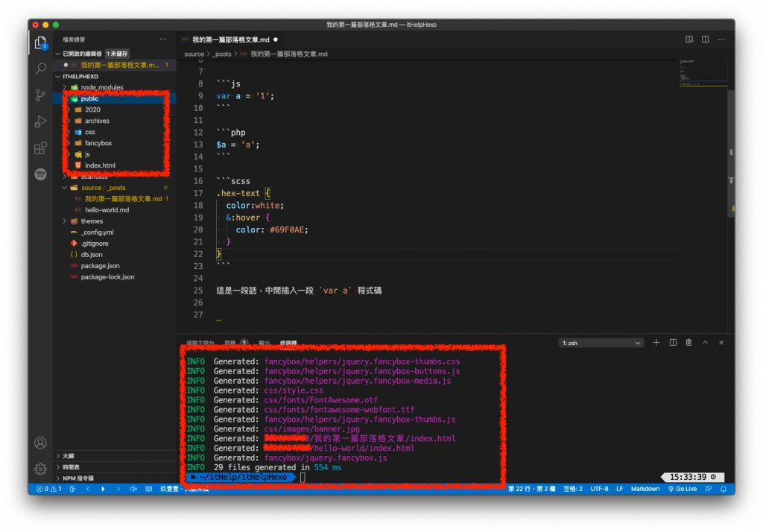Click the feedback icon in status bar
Viewport: 763px width, 532px height.
(x=709, y=490)
